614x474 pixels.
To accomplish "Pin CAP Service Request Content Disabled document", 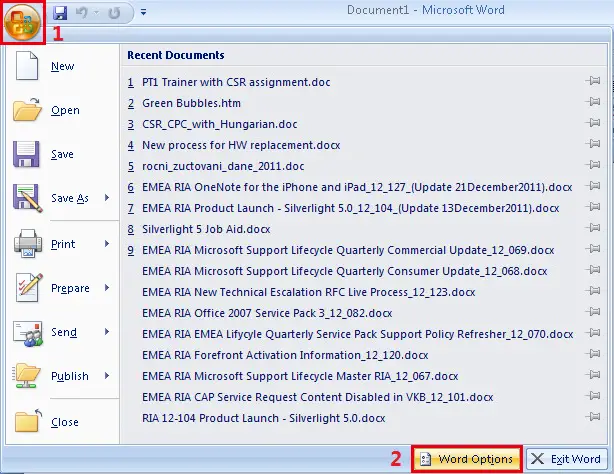I will tap(593, 396).
